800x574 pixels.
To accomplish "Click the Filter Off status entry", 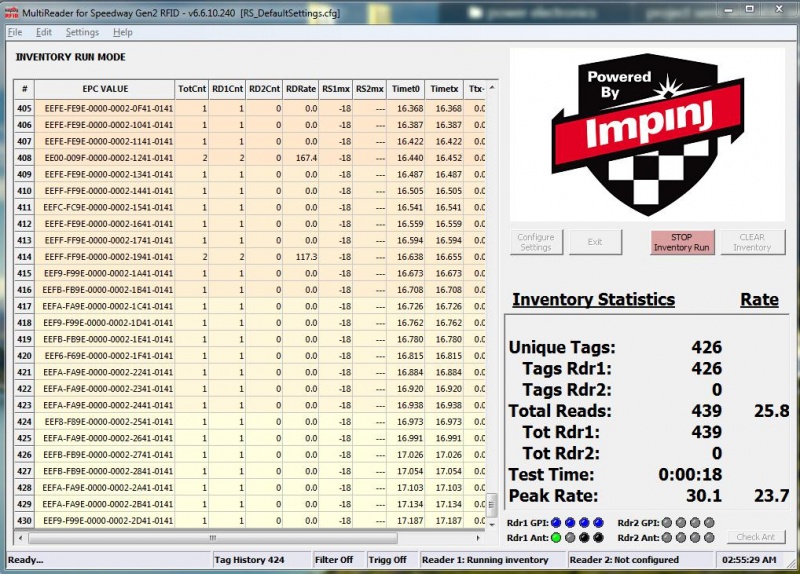I will point(337,560).
